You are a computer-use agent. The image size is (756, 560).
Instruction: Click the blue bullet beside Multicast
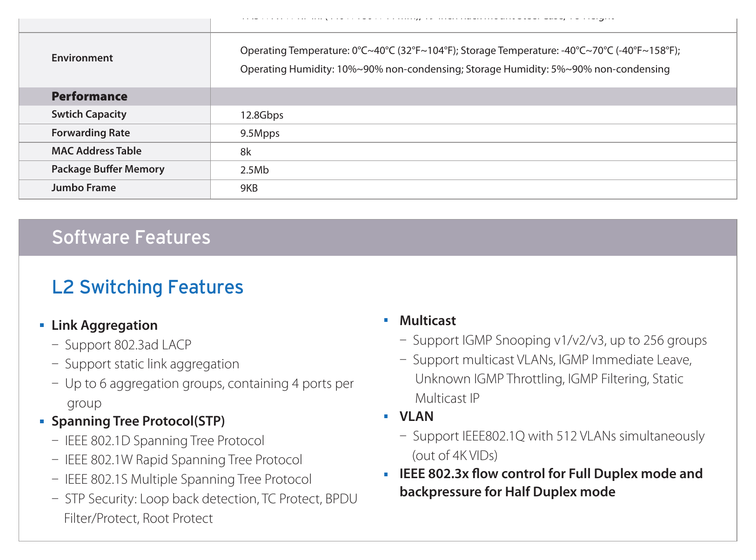click(x=386, y=320)
